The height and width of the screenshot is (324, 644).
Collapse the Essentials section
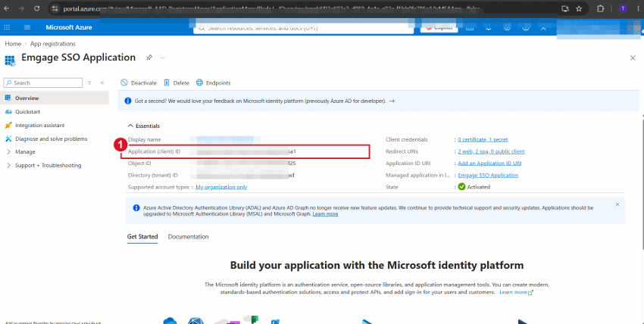point(144,126)
